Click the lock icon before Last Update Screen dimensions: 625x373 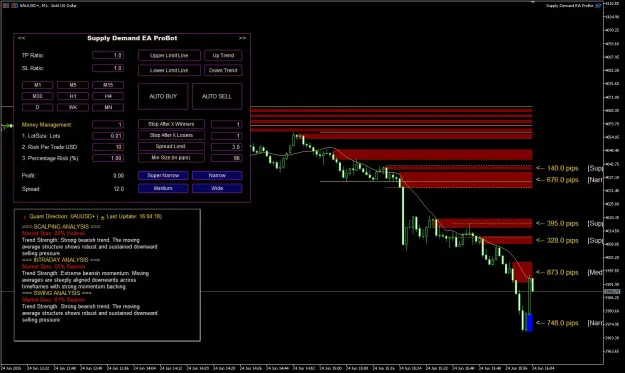click(102, 217)
